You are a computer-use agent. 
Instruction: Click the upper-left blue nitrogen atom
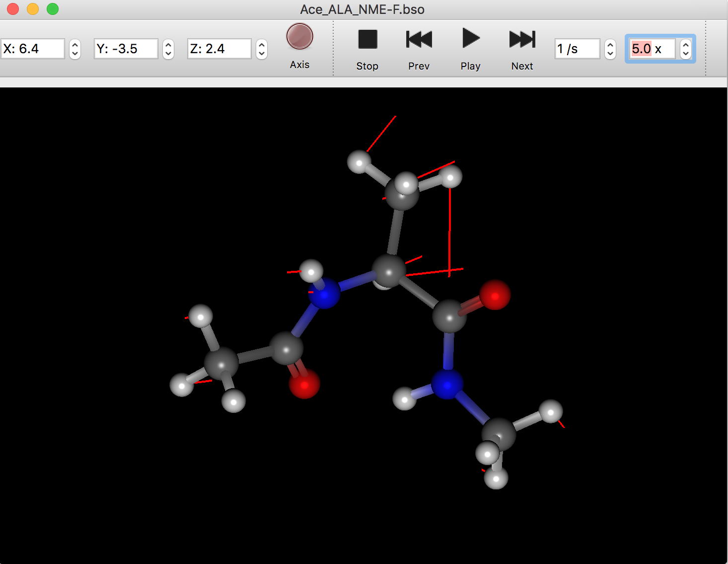[325, 294]
